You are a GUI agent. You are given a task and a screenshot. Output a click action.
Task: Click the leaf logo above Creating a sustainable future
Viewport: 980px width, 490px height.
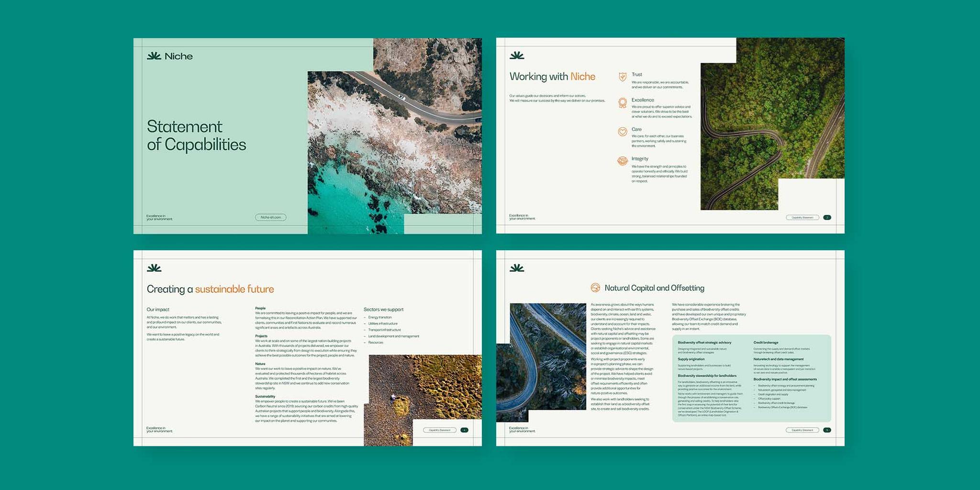click(x=154, y=268)
